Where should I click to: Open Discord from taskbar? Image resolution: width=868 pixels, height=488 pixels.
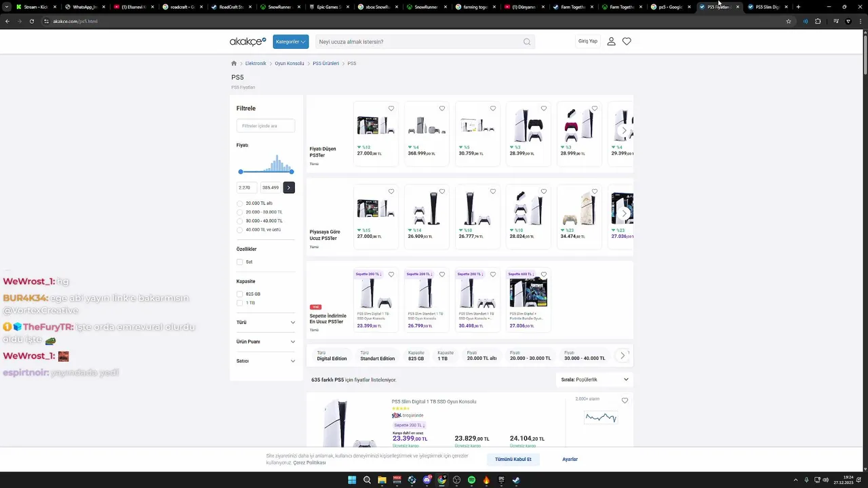tap(427, 480)
